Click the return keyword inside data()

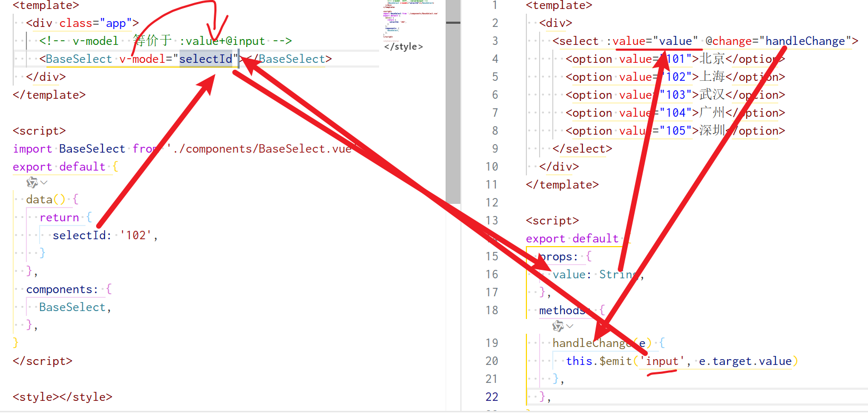59,217
